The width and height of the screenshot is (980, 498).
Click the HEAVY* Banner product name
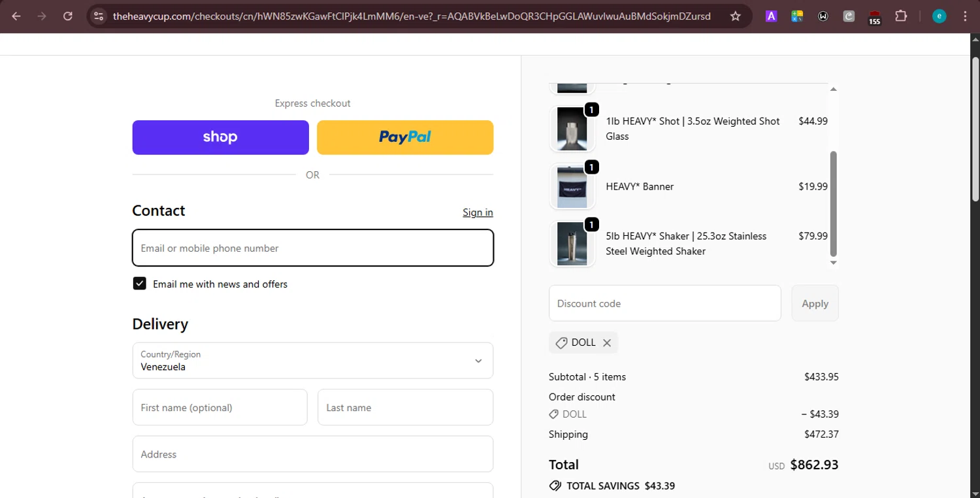click(x=640, y=186)
